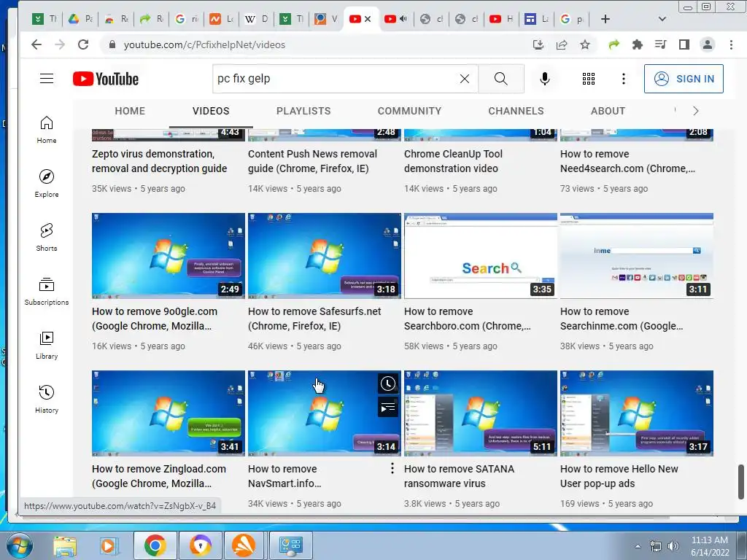The height and width of the screenshot is (560, 747).
Task: Add NavSmart.info video to Watch later
Action: (388, 384)
